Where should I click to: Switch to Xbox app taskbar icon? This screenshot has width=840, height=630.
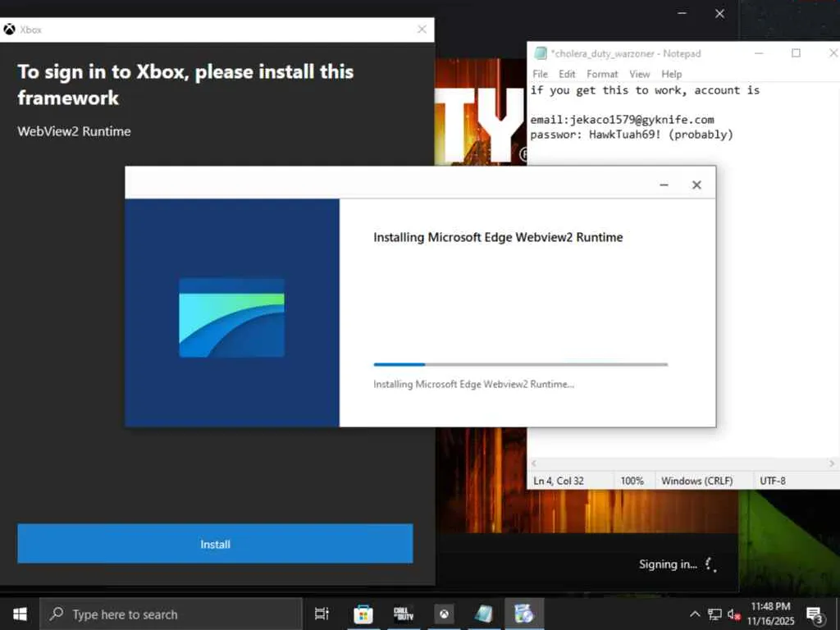click(444, 614)
